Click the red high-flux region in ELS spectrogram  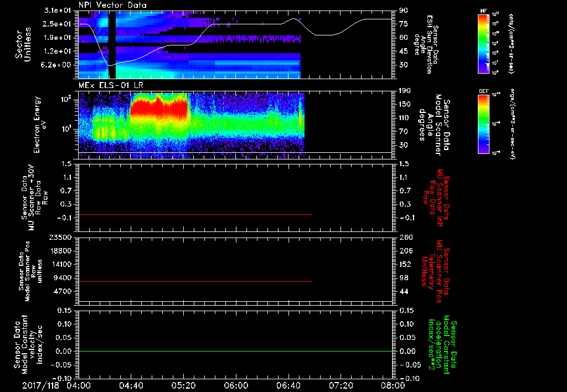point(159,108)
